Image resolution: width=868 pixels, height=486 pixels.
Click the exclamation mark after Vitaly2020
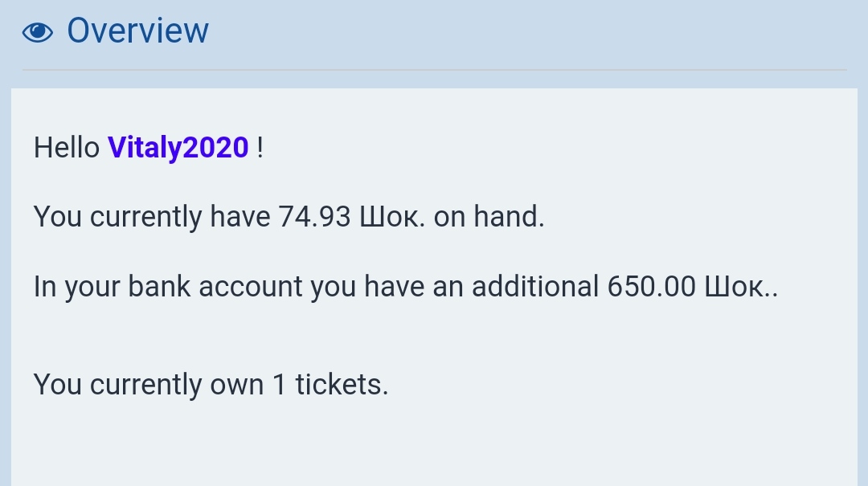260,149
